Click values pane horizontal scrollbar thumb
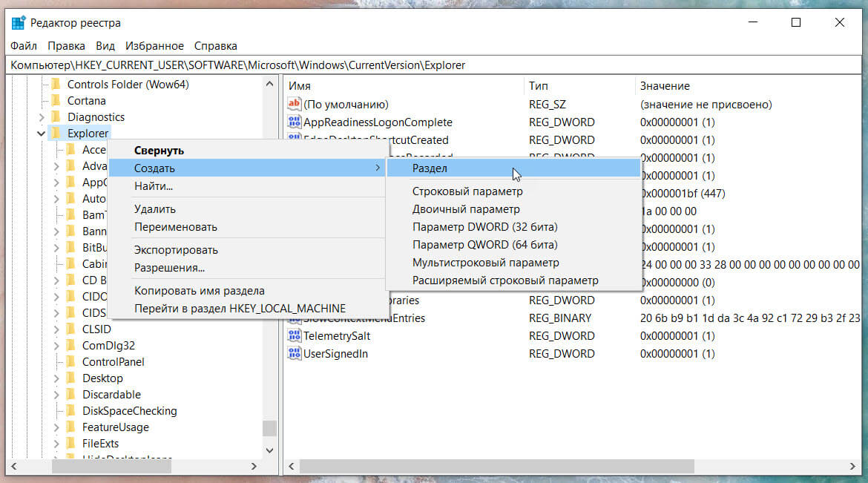This screenshot has height=483, width=868. pos(496,467)
